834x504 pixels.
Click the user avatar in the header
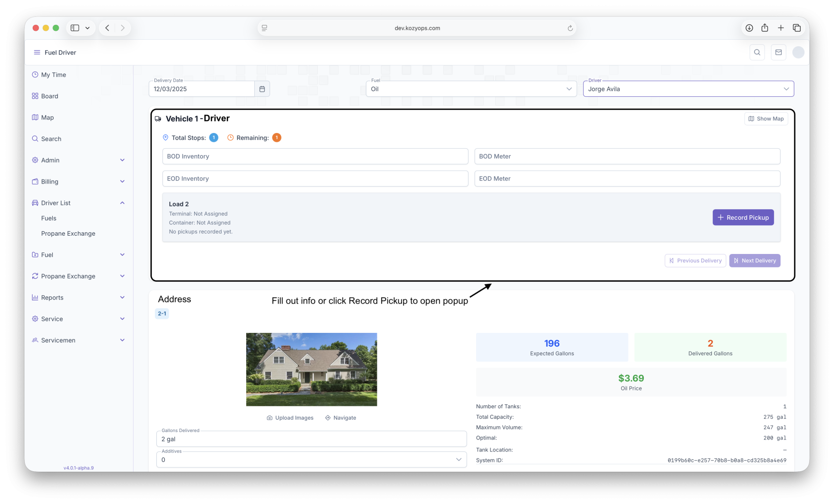click(798, 53)
